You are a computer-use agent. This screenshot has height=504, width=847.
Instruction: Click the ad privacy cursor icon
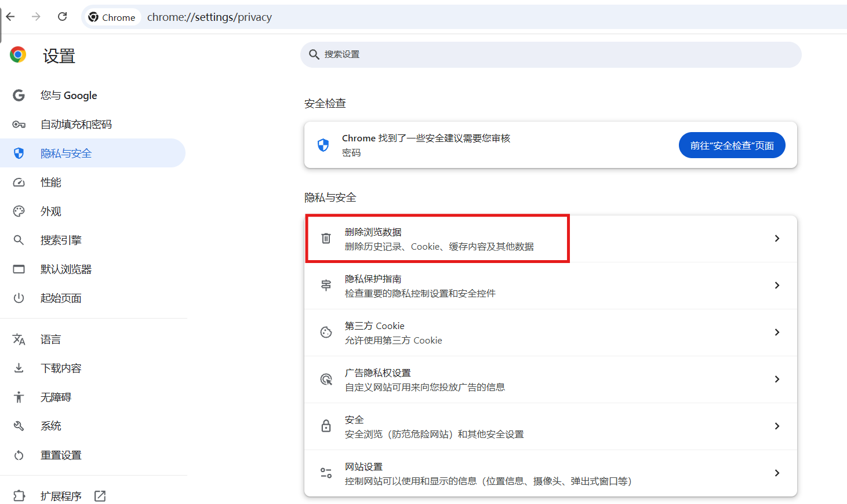[x=326, y=379]
